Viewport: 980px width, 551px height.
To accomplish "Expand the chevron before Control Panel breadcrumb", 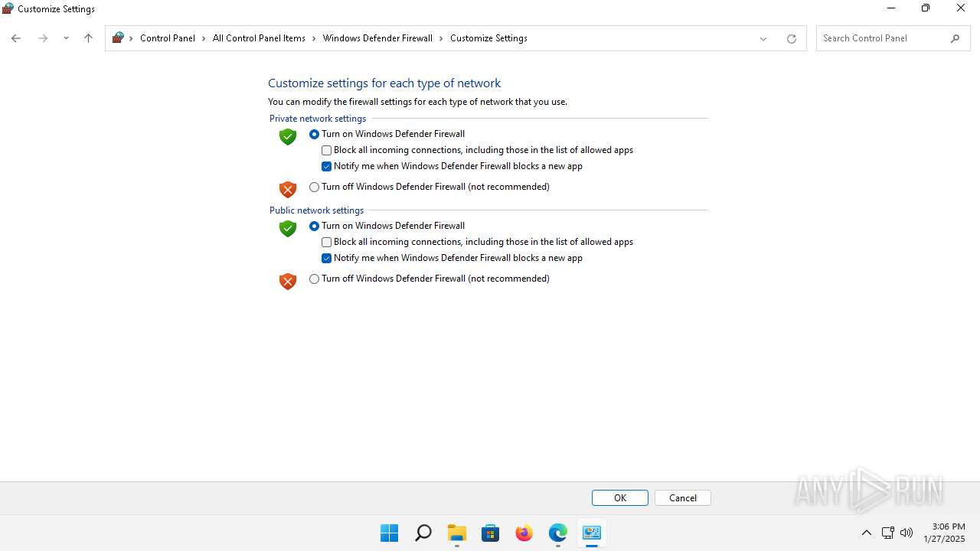I will coord(131,38).
